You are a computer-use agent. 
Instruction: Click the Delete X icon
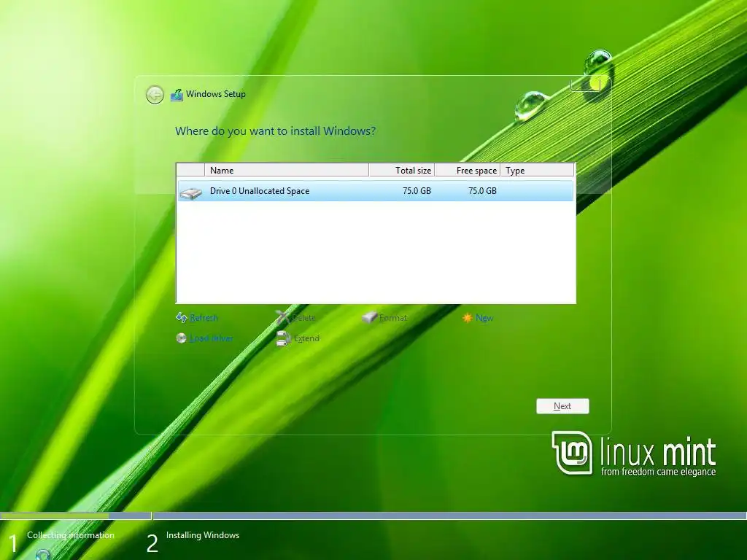pyautogui.click(x=282, y=317)
